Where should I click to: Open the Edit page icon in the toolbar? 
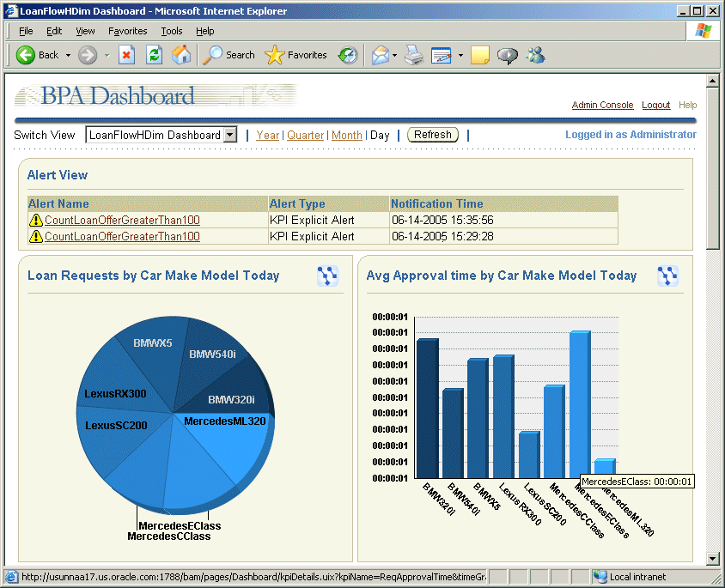pos(442,55)
